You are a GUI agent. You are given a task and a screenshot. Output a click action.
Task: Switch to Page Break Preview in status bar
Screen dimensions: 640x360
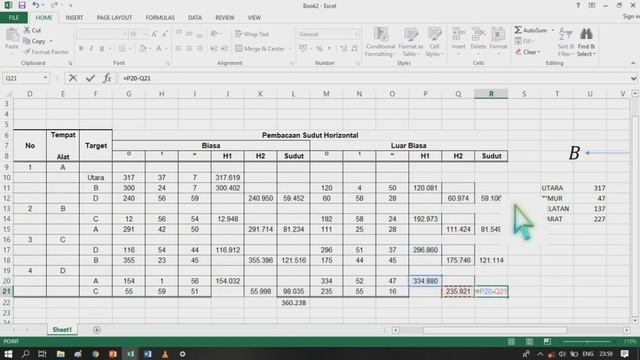[547, 342]
